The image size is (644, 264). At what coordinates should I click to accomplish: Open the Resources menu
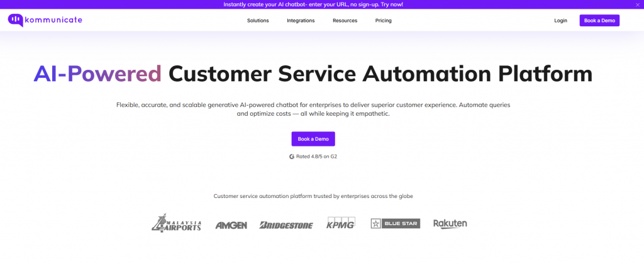tap(345, 21)
